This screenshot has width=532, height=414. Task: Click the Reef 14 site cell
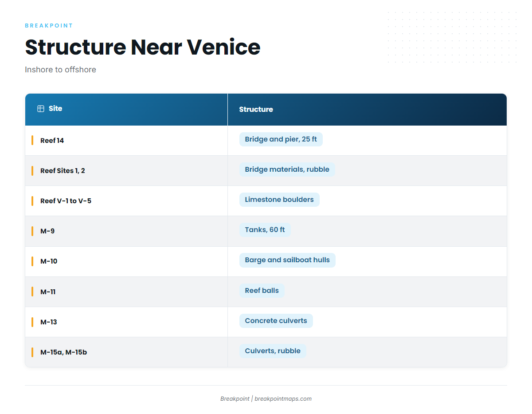pyautogui.click(x=126, y=141)
